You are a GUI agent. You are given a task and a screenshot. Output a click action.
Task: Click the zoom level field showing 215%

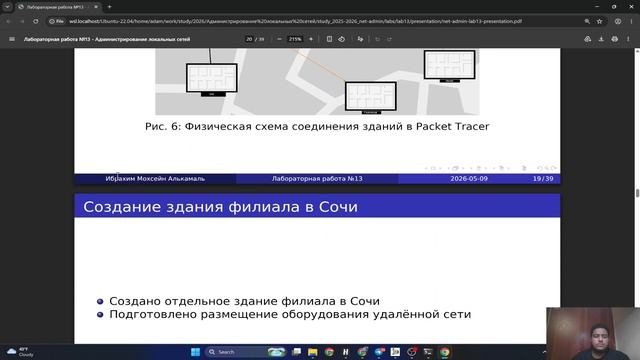pyautogui.click(x=295, y=39)
